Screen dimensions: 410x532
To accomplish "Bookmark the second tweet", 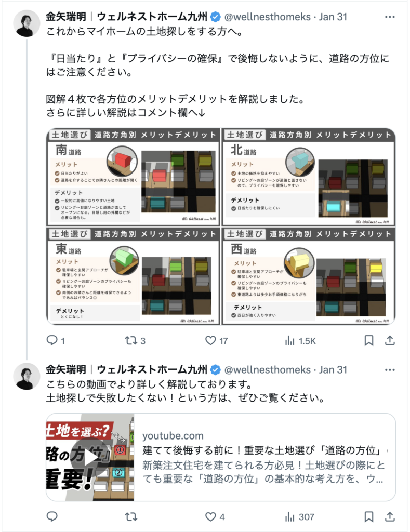I will (x=368, y=517).
